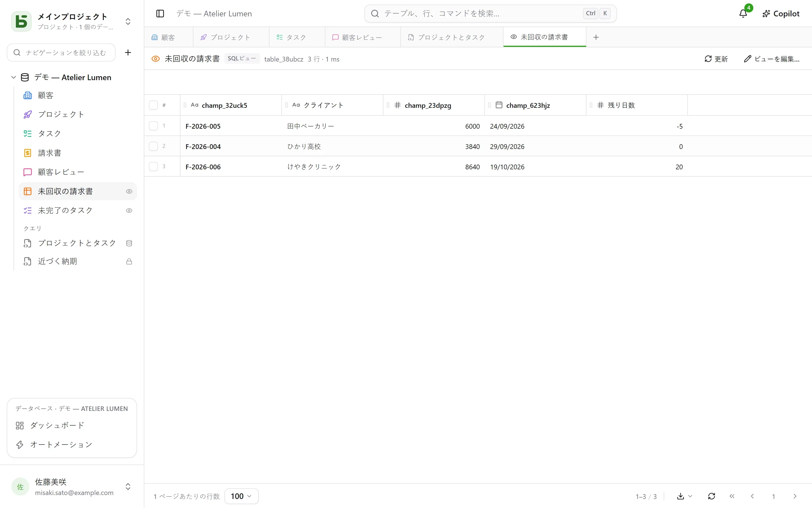Image resolution: width=812 pixels, height=508 pixels.
Task: Switch to the プロジェクトとタスク tab
Action: tap(452, 37)
